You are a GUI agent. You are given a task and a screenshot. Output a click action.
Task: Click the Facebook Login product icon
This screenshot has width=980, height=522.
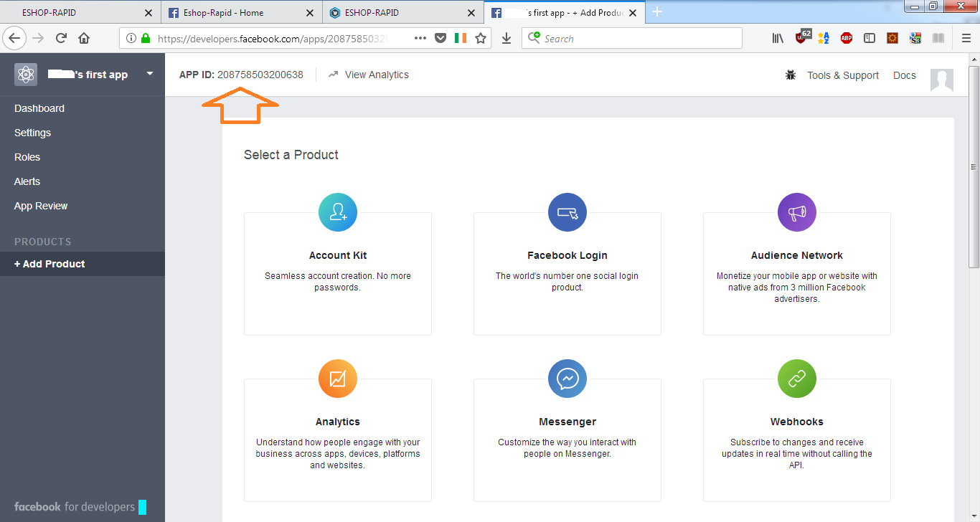tap(567, 212)
